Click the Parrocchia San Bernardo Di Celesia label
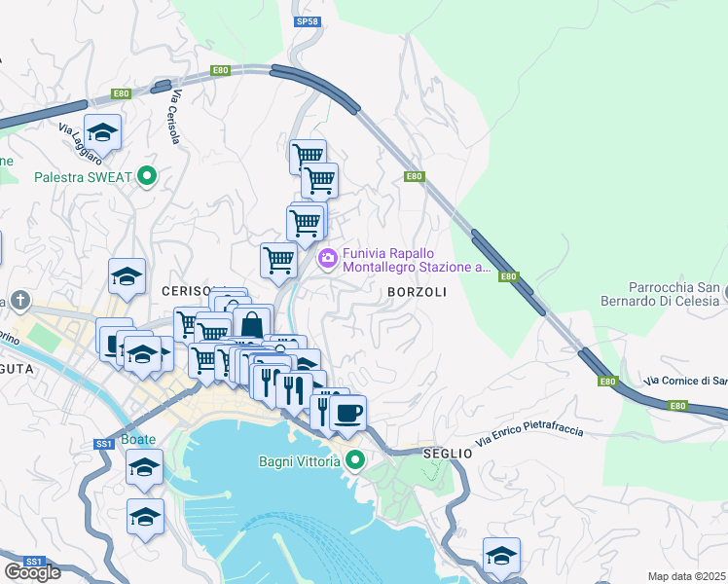The image size is (728, 584). point(660,294)
